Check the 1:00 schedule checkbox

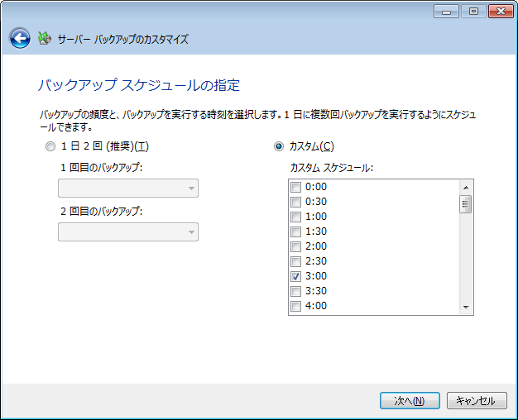click(x=295, y=217)
